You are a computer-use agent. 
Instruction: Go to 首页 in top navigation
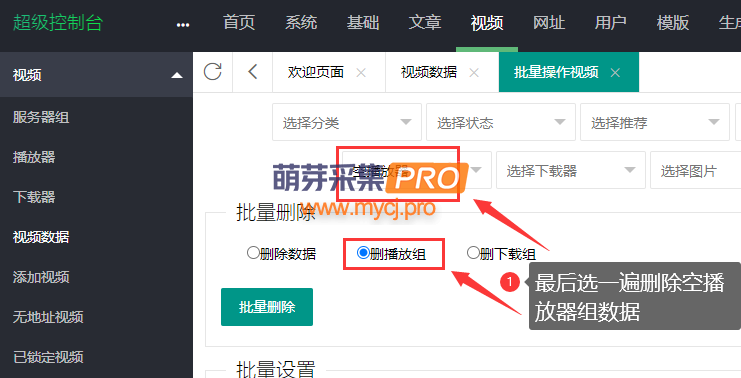click(x=239, y=23)
